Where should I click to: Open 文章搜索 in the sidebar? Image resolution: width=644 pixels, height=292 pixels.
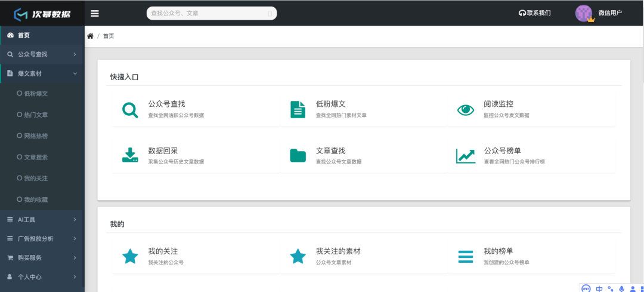(36, 157)
